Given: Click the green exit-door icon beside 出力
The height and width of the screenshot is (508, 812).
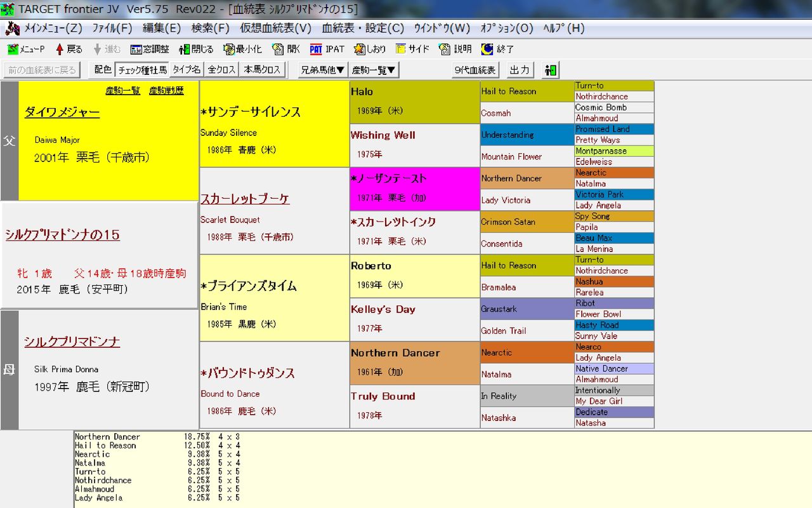Looking at the screenshot, I should (x=551, y=70).
